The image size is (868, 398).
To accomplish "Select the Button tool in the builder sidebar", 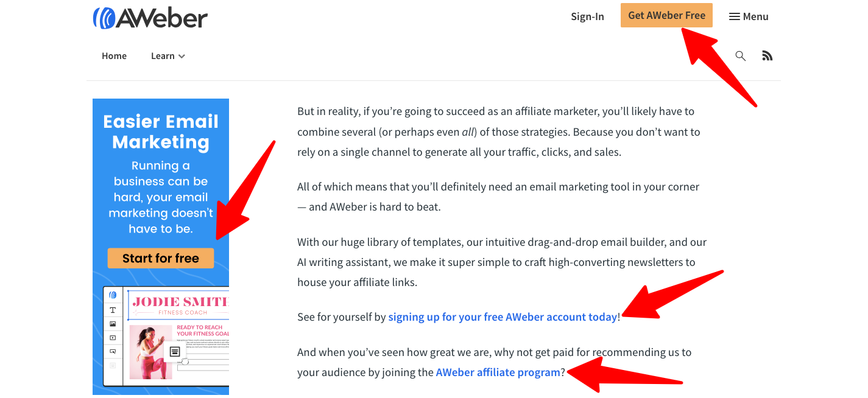I will [x=113, y=350].
